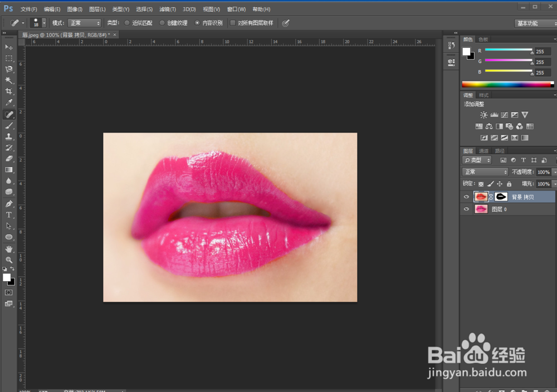Add Color Balance adjustment
This screenshot has height=392, width=557.
click(489, 126)
